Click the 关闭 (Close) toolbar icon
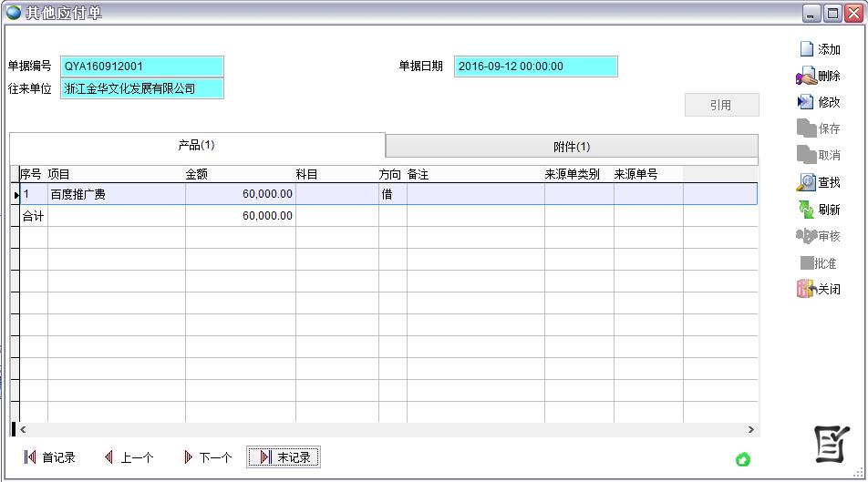This screenshot has width=868, height=482. [x=818, y=290]
